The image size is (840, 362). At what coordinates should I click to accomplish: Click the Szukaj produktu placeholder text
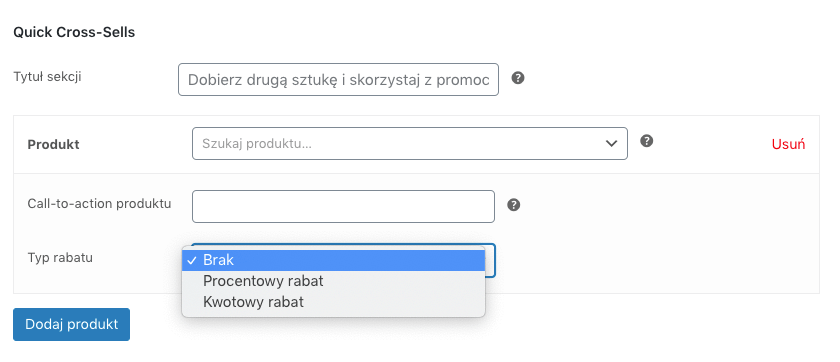(x=257, y=144)
